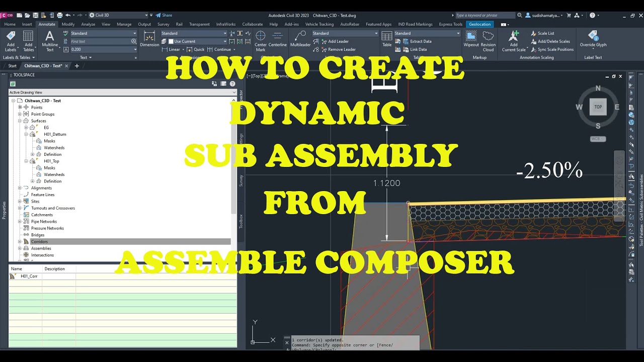Open the WCS coordinate system dropdown

click(x=598, y=139)
